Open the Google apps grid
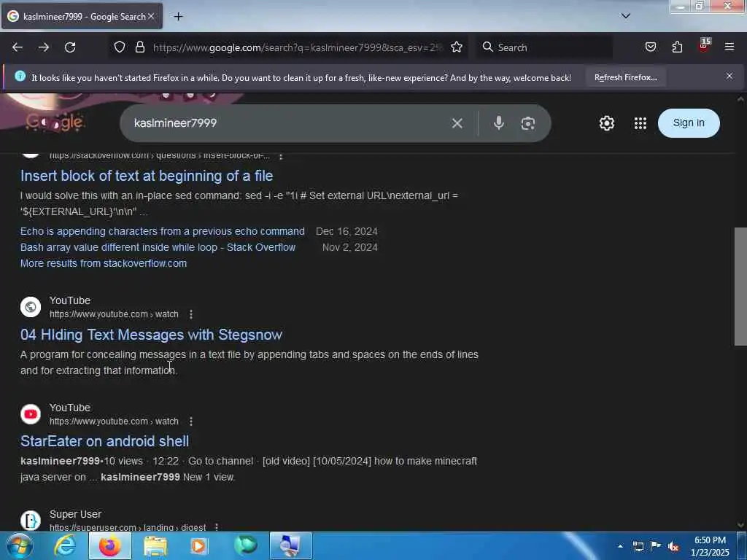The width and height of the screenshot is (747, 560). click(640, 123)
